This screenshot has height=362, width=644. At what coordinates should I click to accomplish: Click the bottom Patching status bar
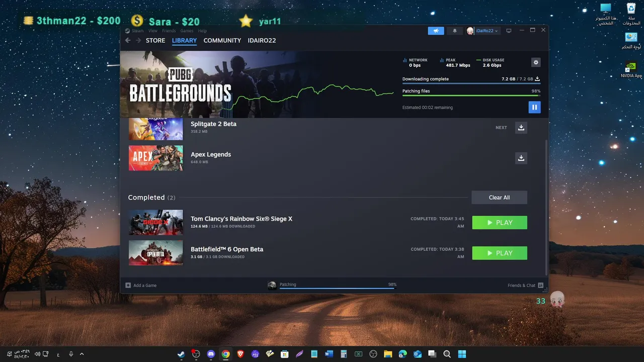pyautogui.click(x=332, y=285)
